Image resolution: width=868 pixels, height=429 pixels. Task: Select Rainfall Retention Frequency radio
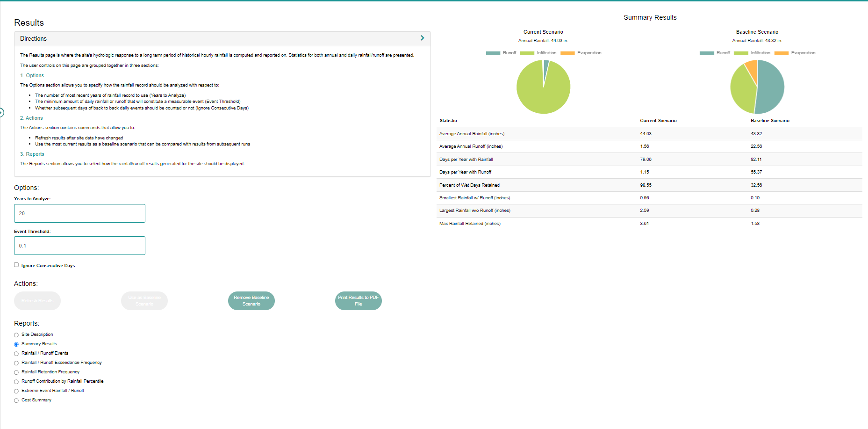pyautogui.click(x=16, y=372)
